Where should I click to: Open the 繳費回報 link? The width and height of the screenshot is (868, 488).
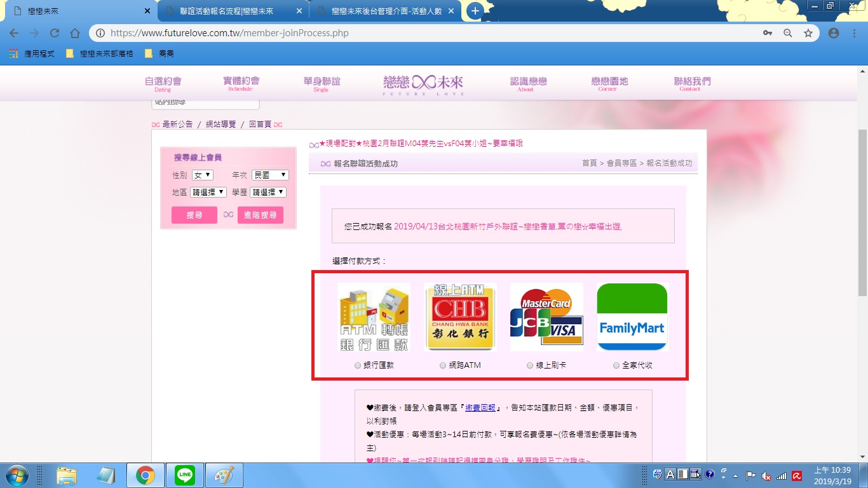pos(480,408)
